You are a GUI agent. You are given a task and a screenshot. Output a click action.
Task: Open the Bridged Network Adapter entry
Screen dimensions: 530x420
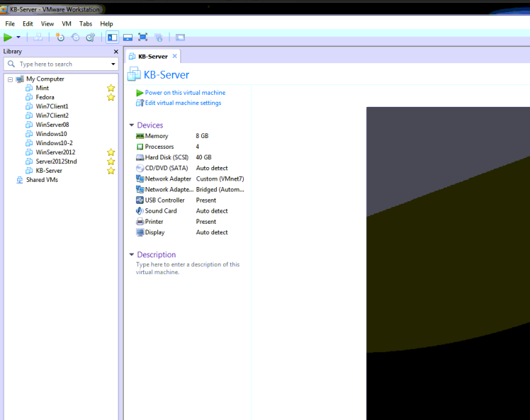[190, 190]
